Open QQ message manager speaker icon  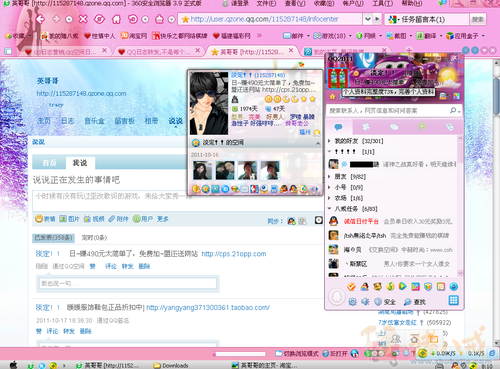coord(365,302)
